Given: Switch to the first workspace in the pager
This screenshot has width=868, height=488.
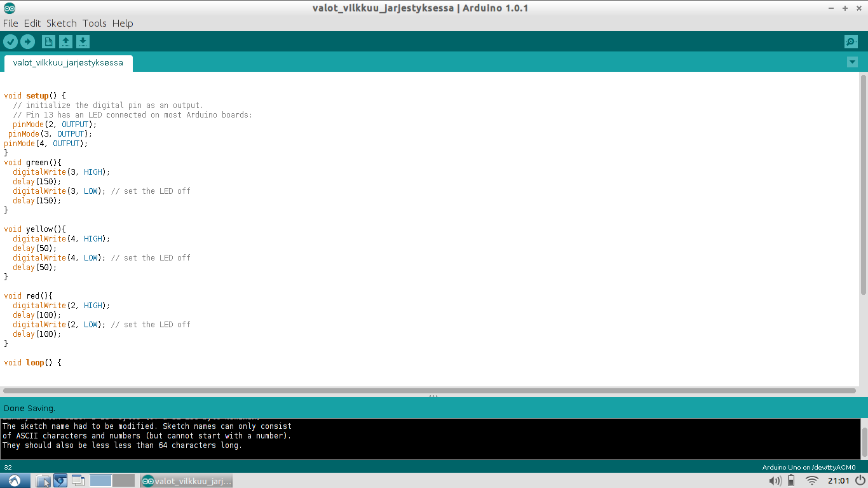Looking at the screenshot, I should coord(101,480).
